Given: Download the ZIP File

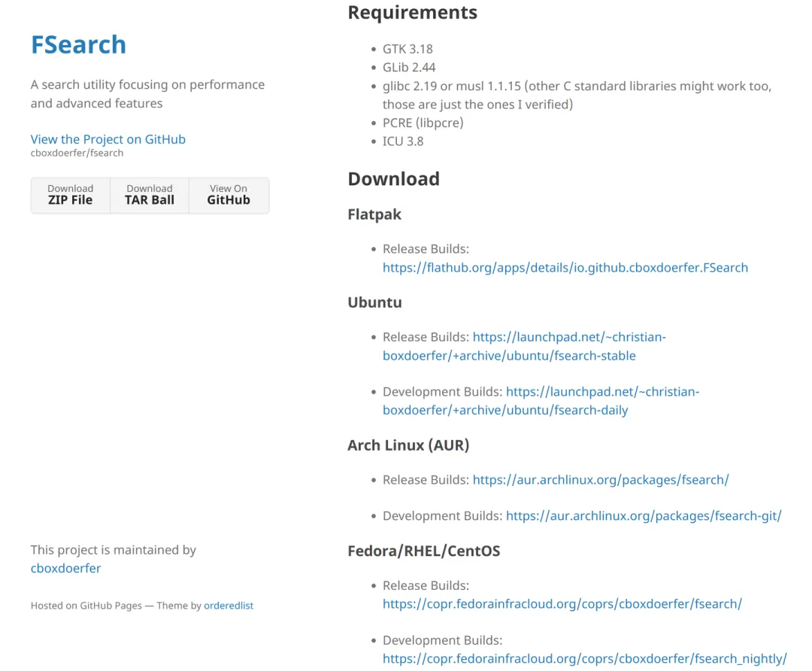Looking at the screenshot, I should [x=70, y=195].
